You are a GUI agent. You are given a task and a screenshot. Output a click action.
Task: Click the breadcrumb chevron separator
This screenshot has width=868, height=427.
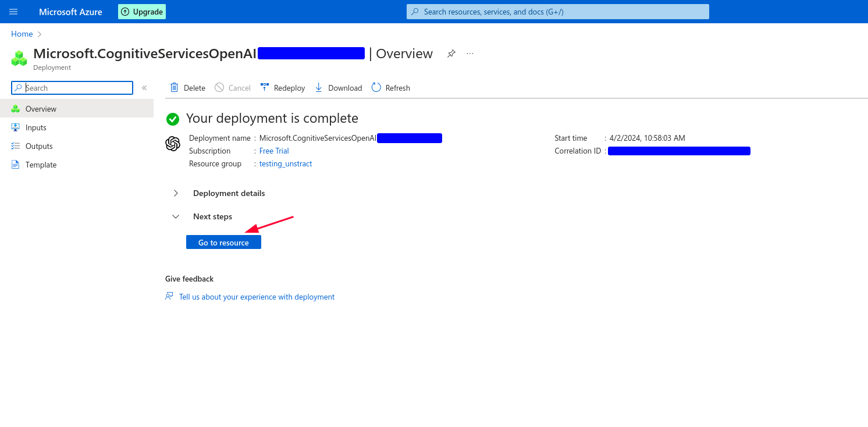pyautogui.click(x=40, y=34)
